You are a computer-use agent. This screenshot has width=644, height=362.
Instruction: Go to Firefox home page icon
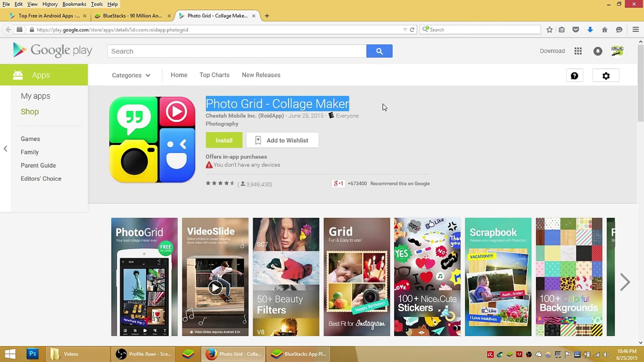605,29
